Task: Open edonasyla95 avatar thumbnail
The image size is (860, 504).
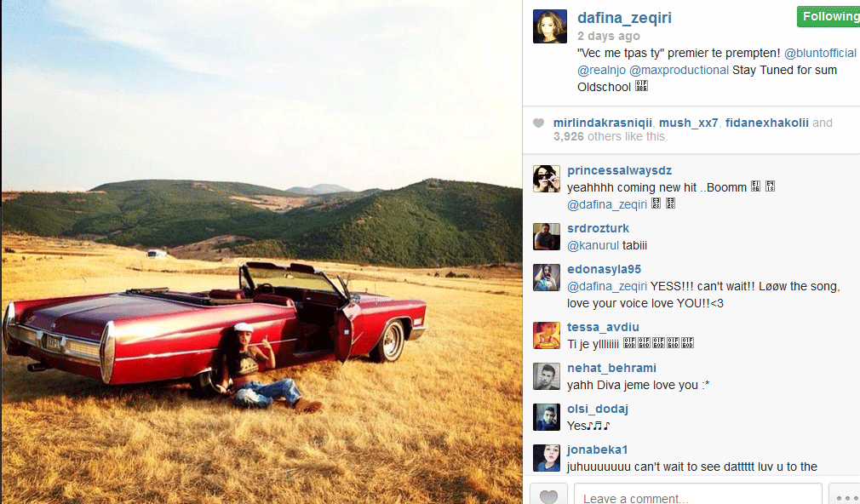Action: 547,278
